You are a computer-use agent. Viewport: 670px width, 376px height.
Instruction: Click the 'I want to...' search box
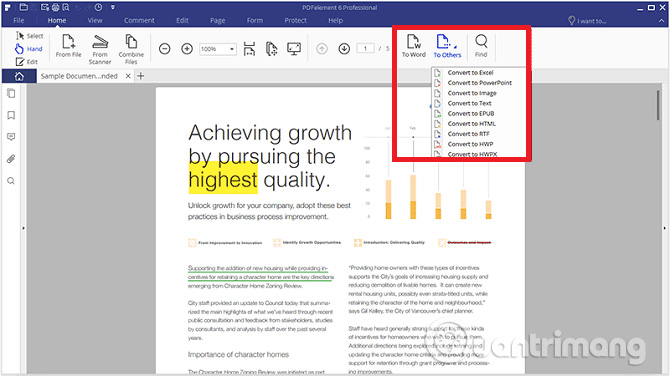tap(588, 21)
